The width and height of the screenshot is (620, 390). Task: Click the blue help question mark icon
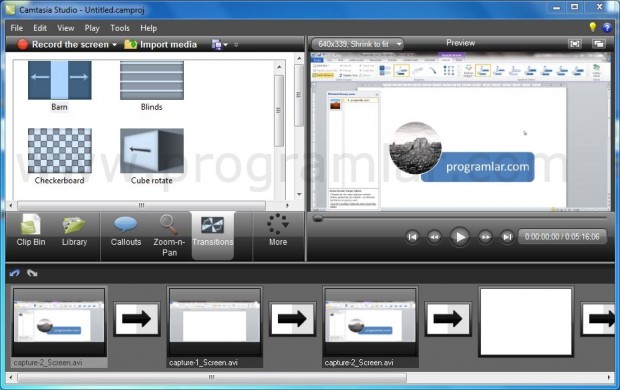pos(607,27)
